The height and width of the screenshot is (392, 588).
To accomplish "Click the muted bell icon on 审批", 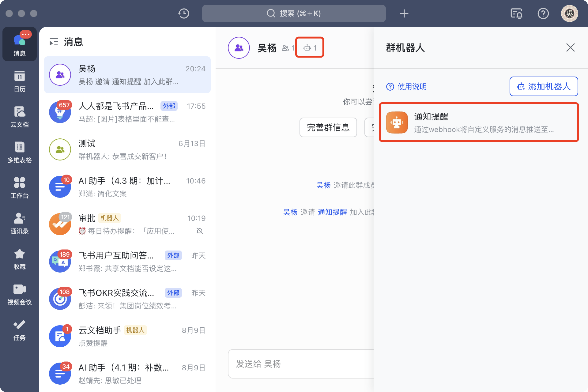I will (x=200, y=231).
